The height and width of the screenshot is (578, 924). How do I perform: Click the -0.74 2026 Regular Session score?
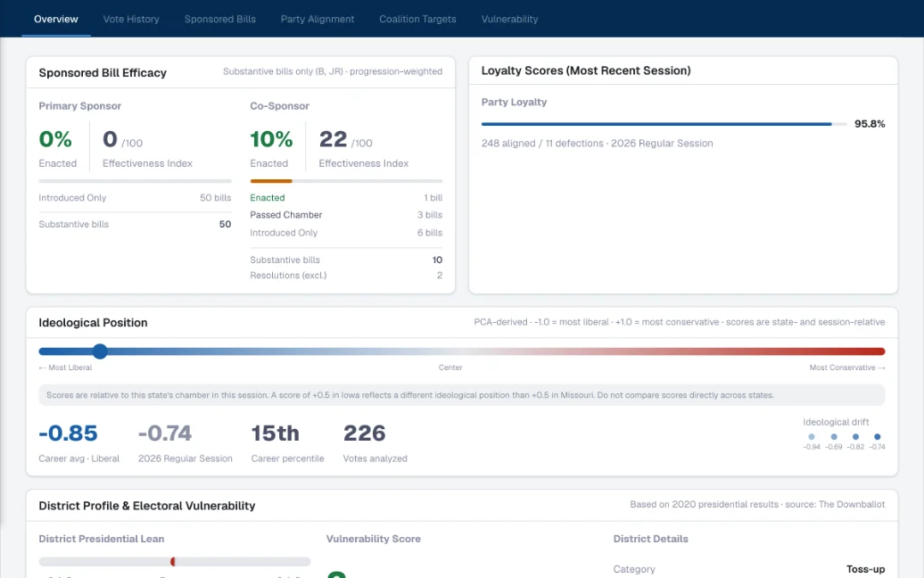coord(165,433)
